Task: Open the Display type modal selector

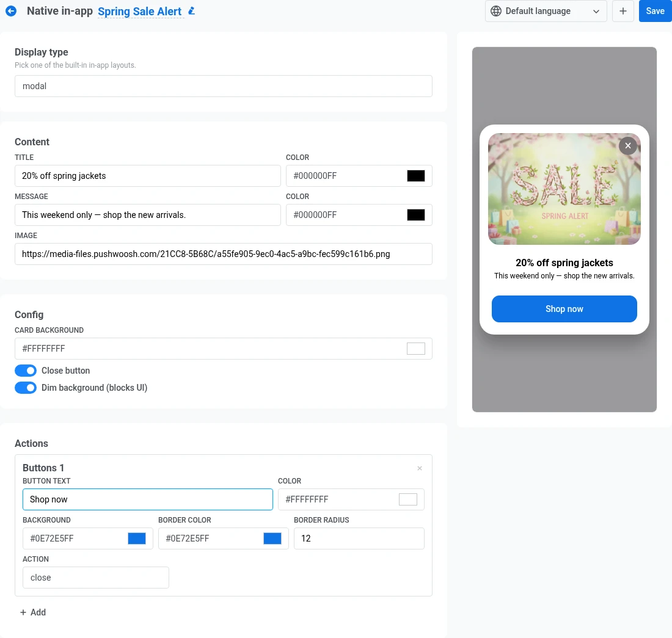Action: click(223, 86)
